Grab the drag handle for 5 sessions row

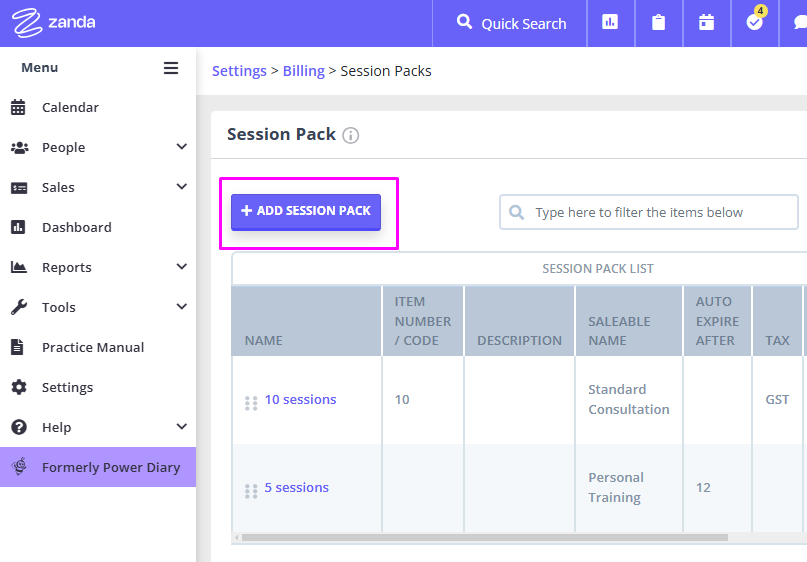[251, 491]
